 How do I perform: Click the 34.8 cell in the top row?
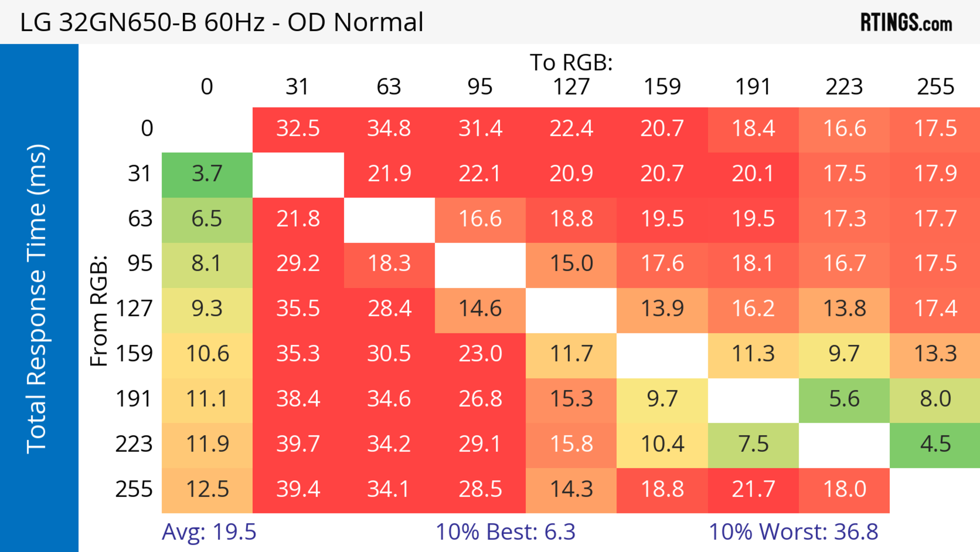(389, 129)
